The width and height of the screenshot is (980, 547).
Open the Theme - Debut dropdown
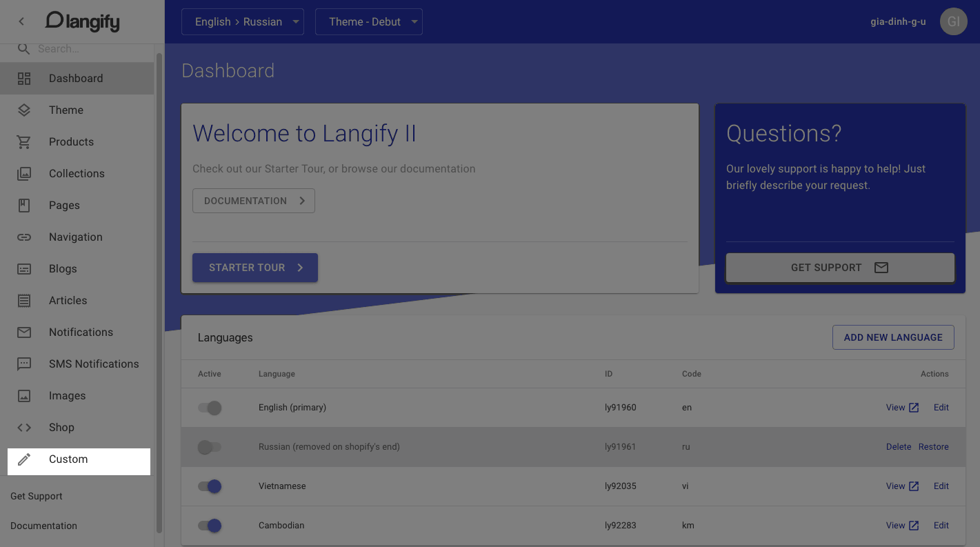369,22
